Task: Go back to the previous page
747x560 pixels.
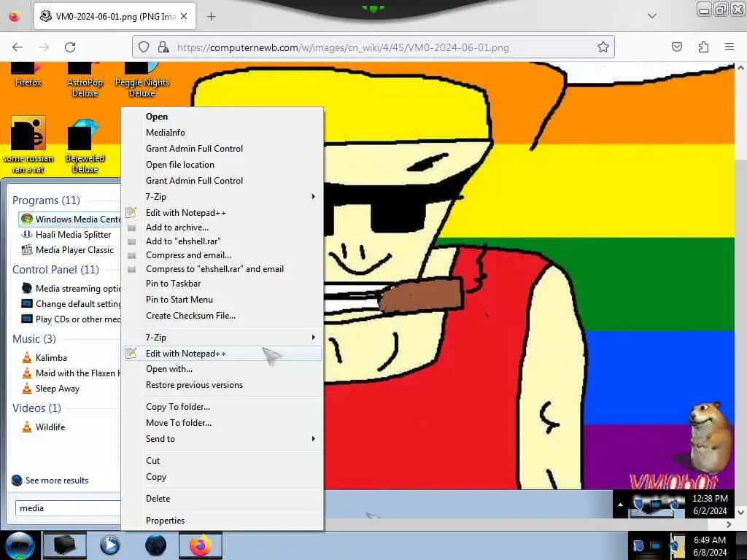Action: (18, 47)
